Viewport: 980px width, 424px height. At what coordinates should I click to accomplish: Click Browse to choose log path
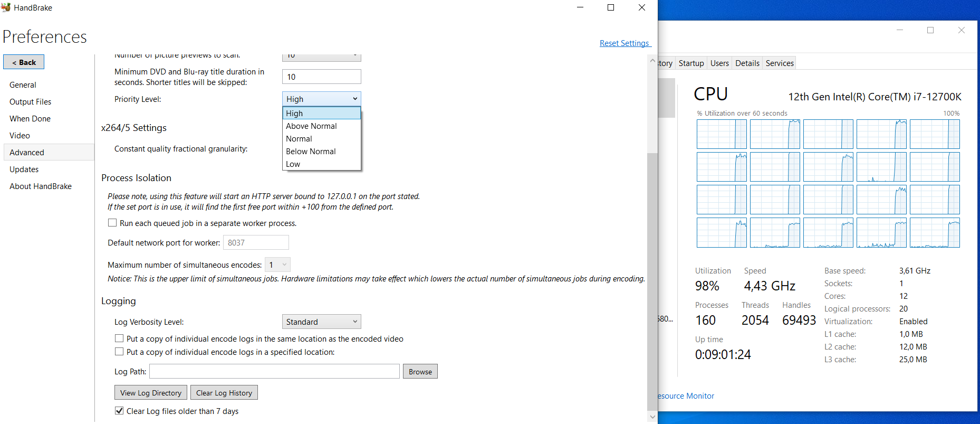click(420, 371)
